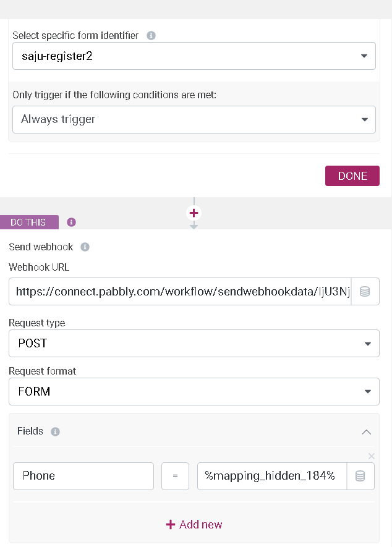Open the Request type POST dropdown
392x547 pixels.
point(194,343)
